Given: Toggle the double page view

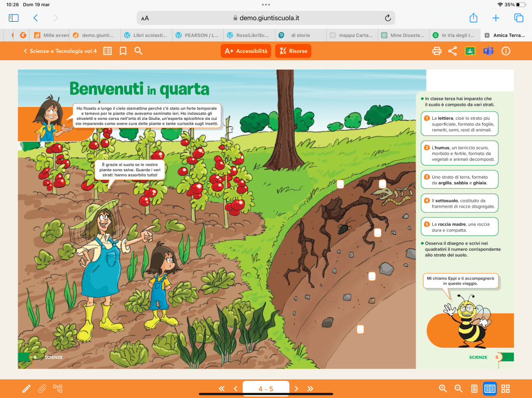Looking at the screenshot, I should [489, 388].
